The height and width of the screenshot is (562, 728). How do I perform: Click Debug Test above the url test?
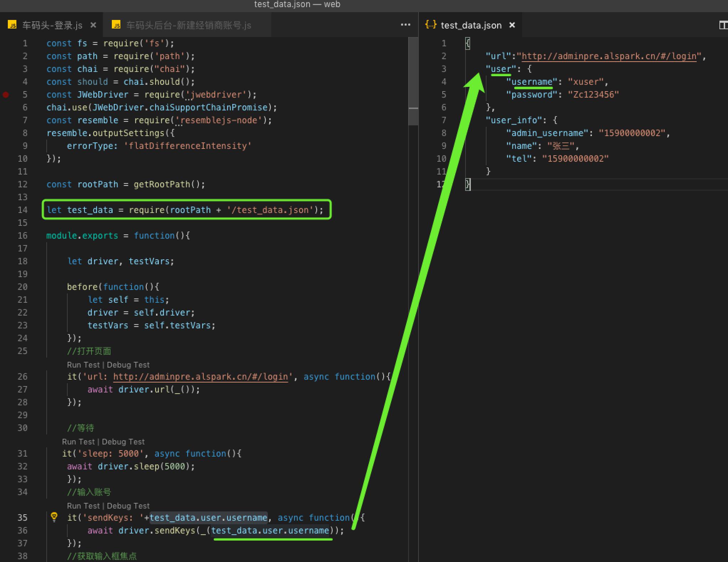pyautogui.click(x=128, y=365)
